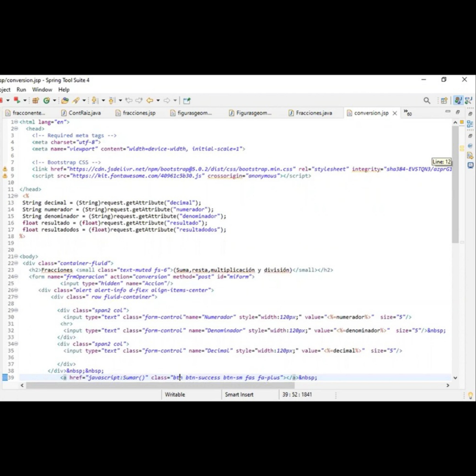Show the hidden editor tabs list (»60)
Viewport: 476px width, 476px height.
(408, 113)
